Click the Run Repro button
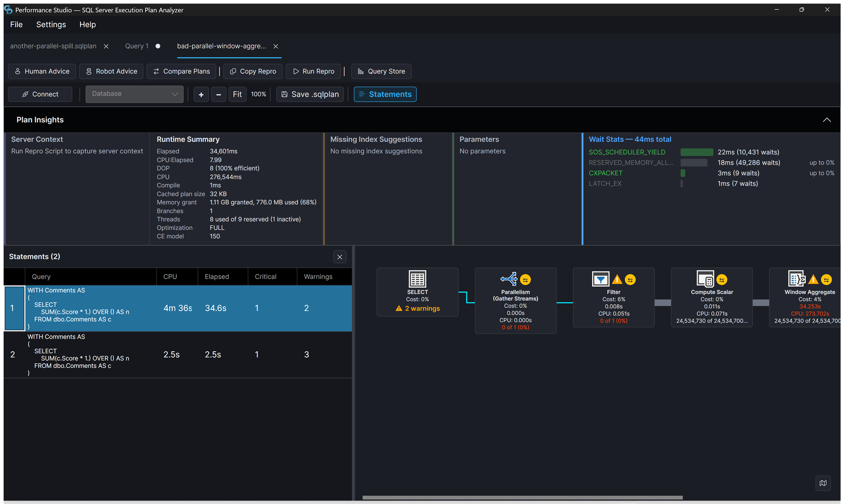Viewport: 844px width, 504px height. click(314, 71)
